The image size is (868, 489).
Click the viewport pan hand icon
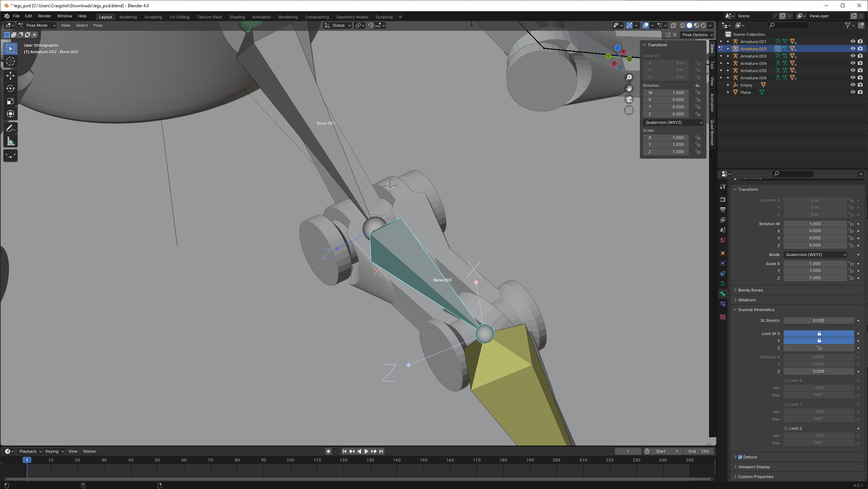(629, 88)
